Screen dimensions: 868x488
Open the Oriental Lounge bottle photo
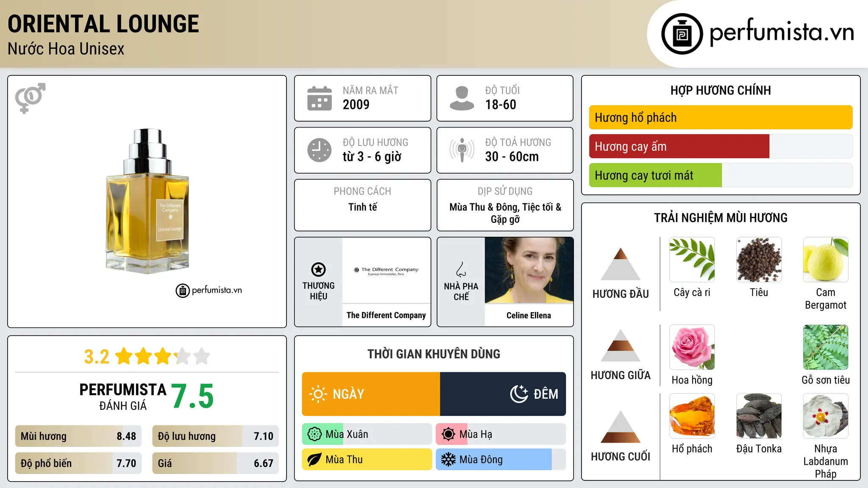tap(147, 201)
